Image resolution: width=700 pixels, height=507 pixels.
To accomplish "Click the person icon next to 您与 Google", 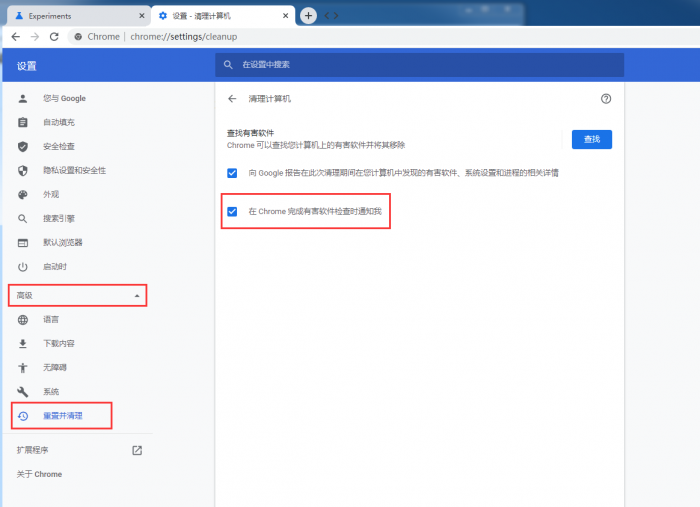I will pyautogui.click(x=23, y=98).
